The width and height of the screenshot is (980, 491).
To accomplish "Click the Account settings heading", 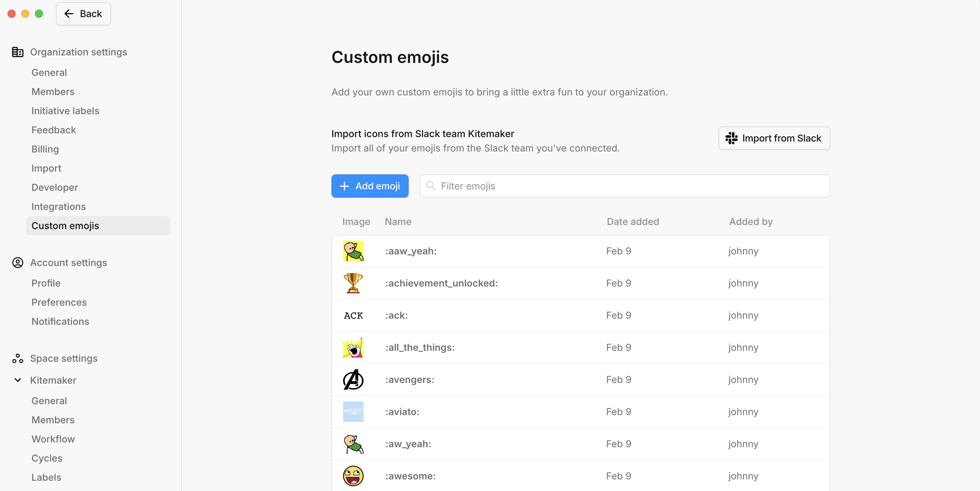I will coord(68,263).
